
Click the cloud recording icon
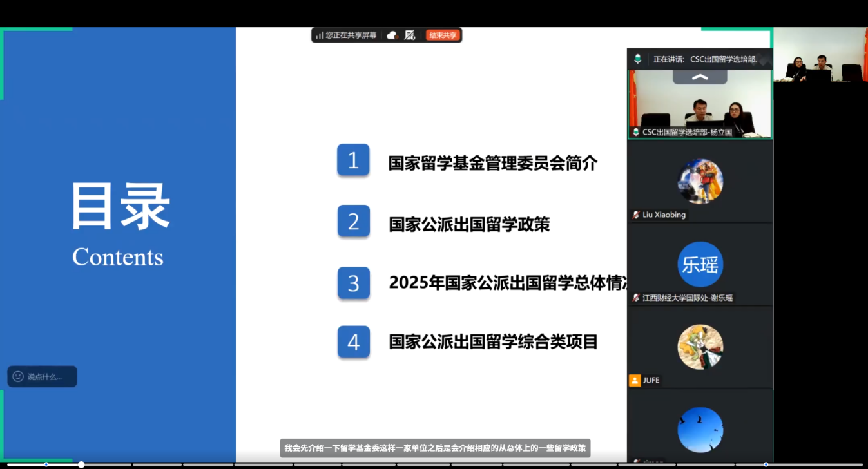392,35
